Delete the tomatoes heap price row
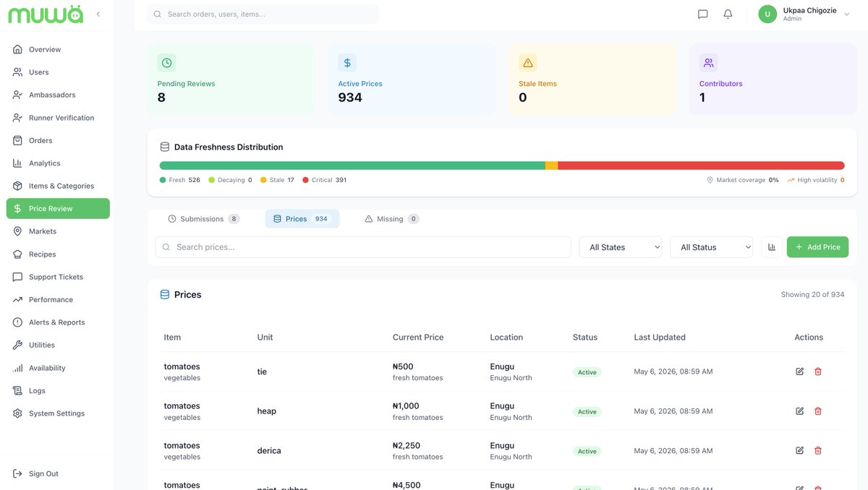The image size is (868, 490). pyautogui.click(x=818, y=411)
